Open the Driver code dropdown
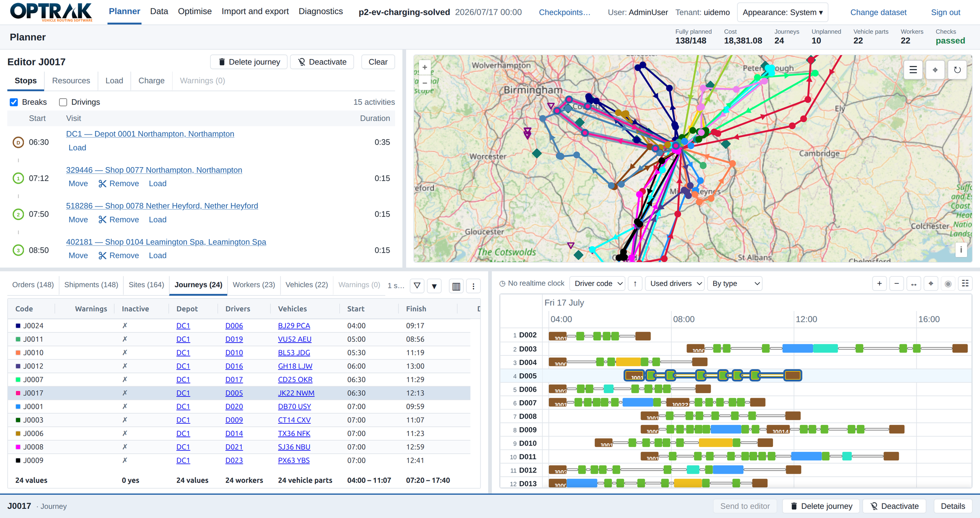The width and height of the screenshot is (980, 518). coord(597,284)
